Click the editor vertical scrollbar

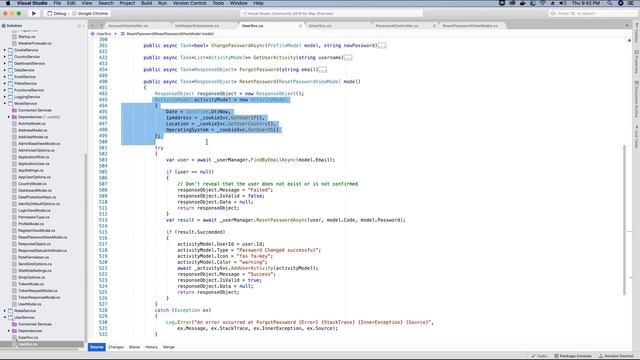pos(624,220)
